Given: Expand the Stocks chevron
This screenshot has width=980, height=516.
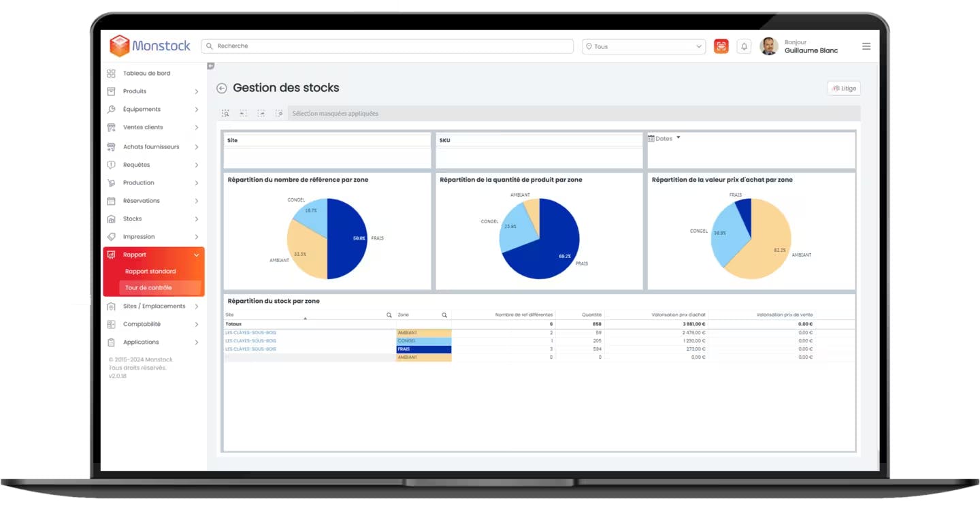Looking at the screenshot, I should point(197,219).
